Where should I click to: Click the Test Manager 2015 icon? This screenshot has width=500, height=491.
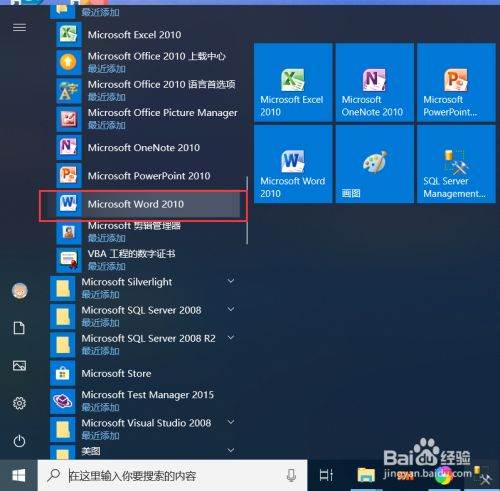62,401
